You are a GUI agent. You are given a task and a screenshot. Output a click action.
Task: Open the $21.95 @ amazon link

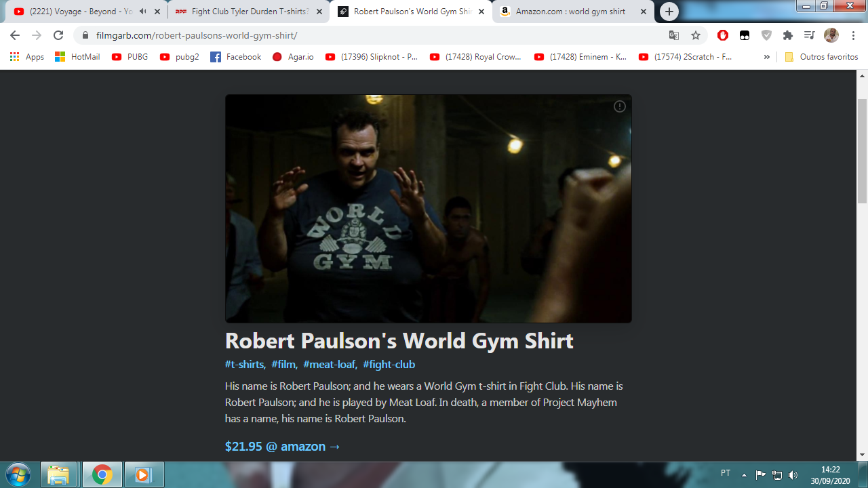(283, 446)
